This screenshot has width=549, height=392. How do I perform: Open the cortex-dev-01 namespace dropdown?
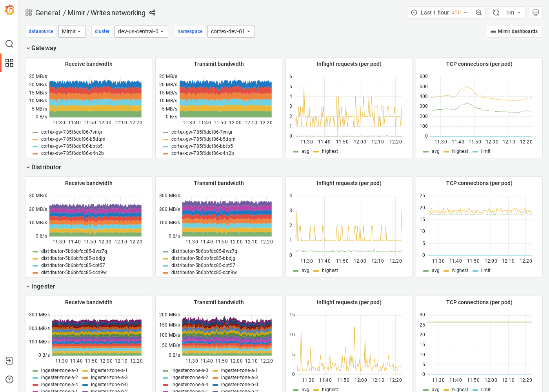[231, 31]
